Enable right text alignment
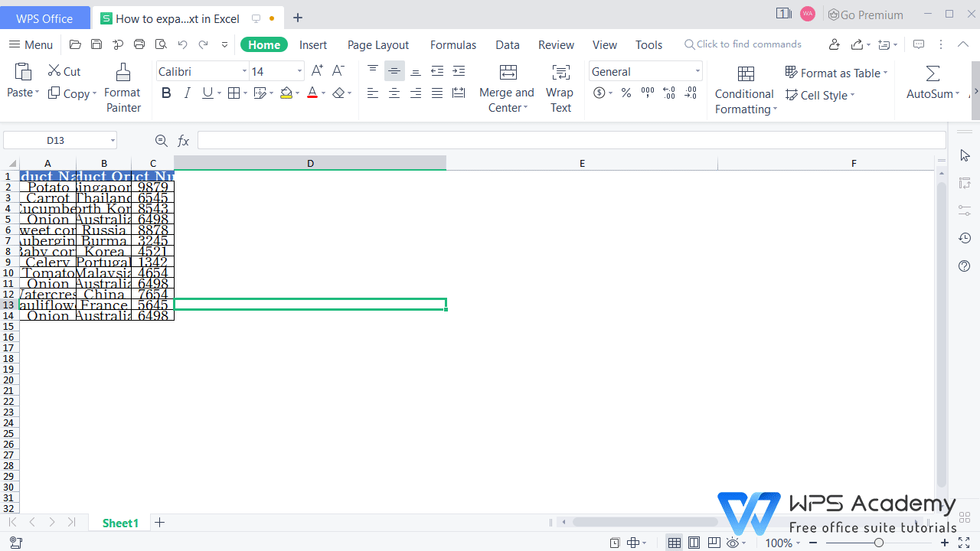Screen dimensions: 980x551 [x=415, y=93]
